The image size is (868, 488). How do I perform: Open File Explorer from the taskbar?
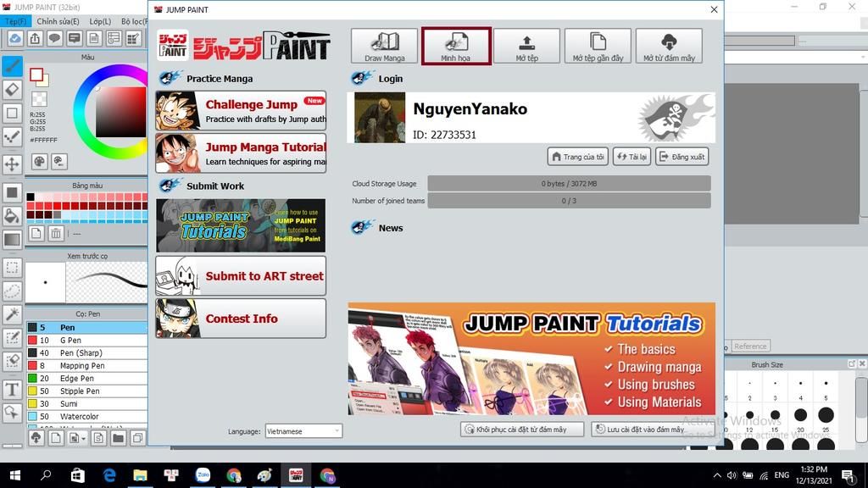point(140,475)
